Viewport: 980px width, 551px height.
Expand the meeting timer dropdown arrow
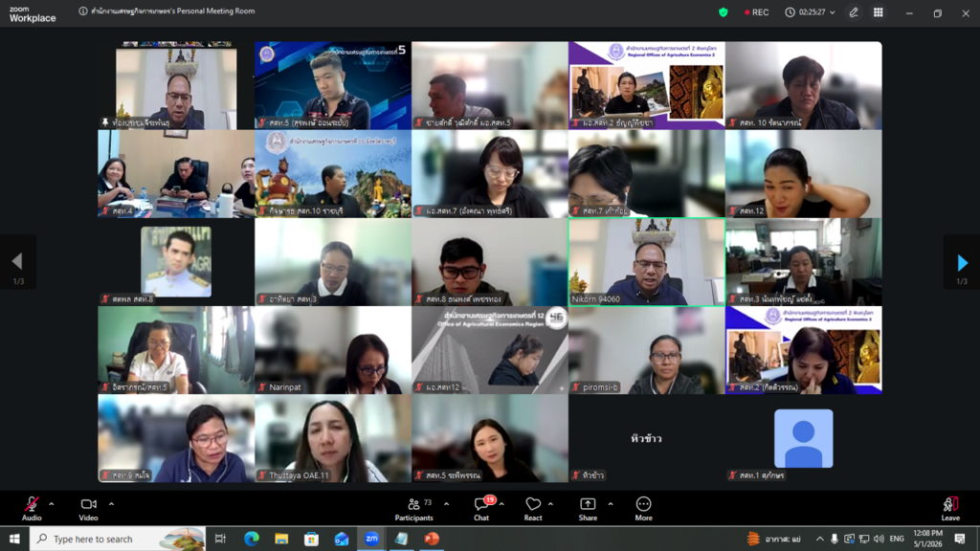pos(832,12)
